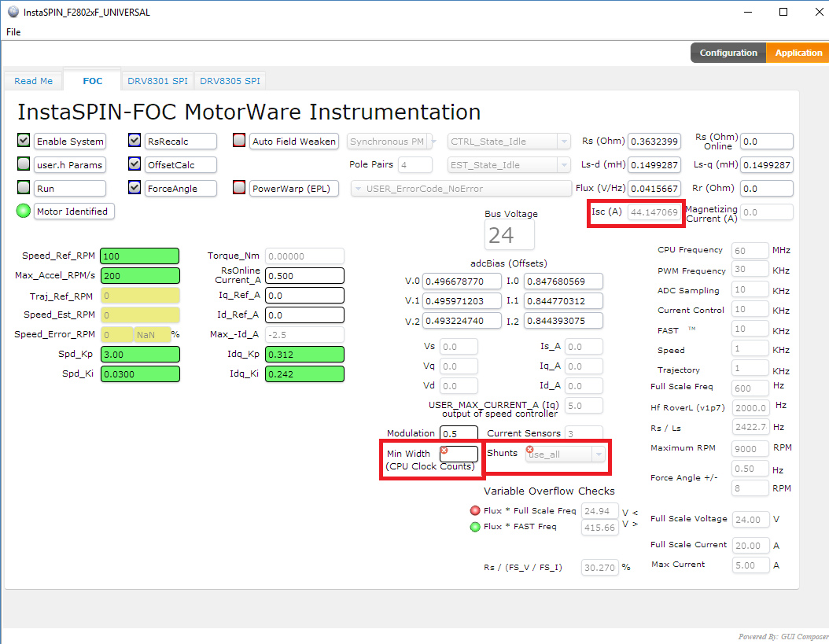Viewport: 829px width, 644px height.
Task: Click the Rs (Ohm) value field 0.3632399
Action: 654,142
